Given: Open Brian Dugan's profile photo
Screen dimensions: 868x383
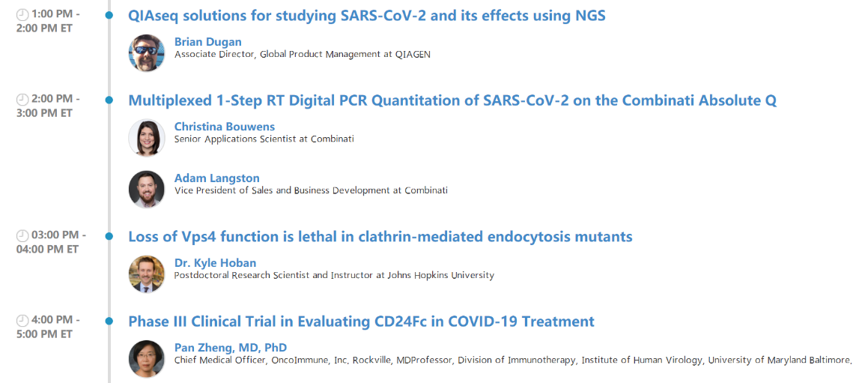Looking at the screenshot, I should pyautogui.click(x=147, y=52).
